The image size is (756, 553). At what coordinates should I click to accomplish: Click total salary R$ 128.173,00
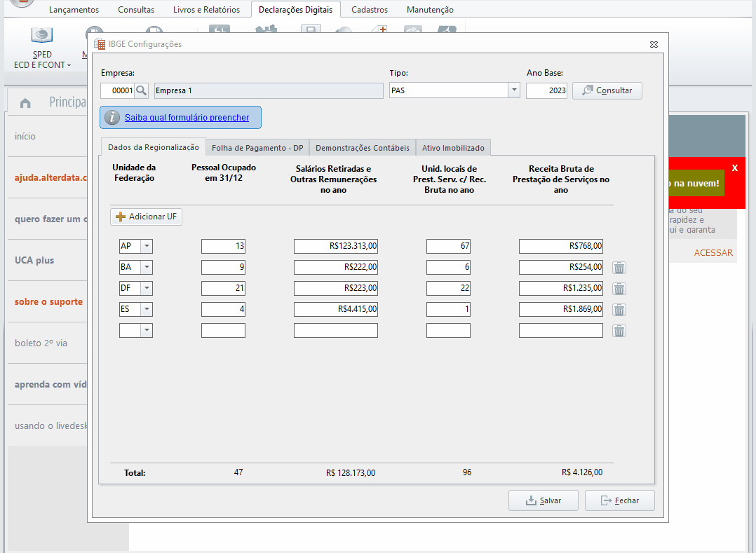[x=351, y=473]
